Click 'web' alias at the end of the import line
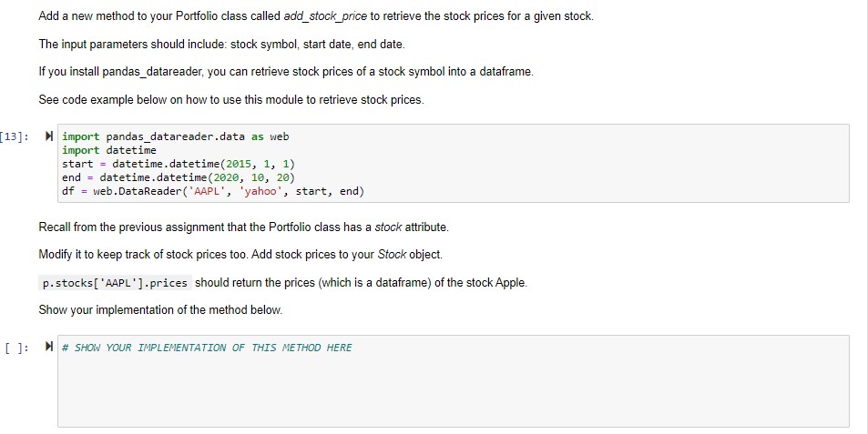 pos(279,136)
